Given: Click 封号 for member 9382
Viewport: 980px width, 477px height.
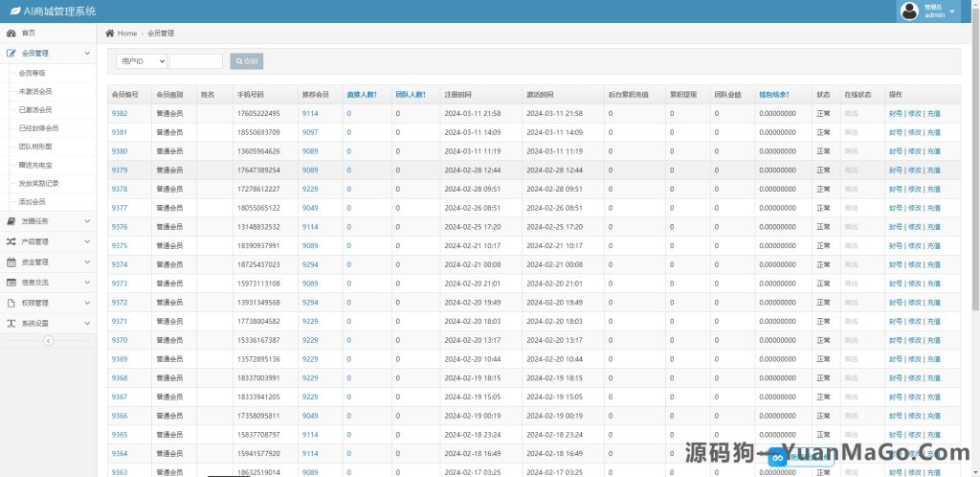Looking at the screenshot, I should (x=896, y=114).
